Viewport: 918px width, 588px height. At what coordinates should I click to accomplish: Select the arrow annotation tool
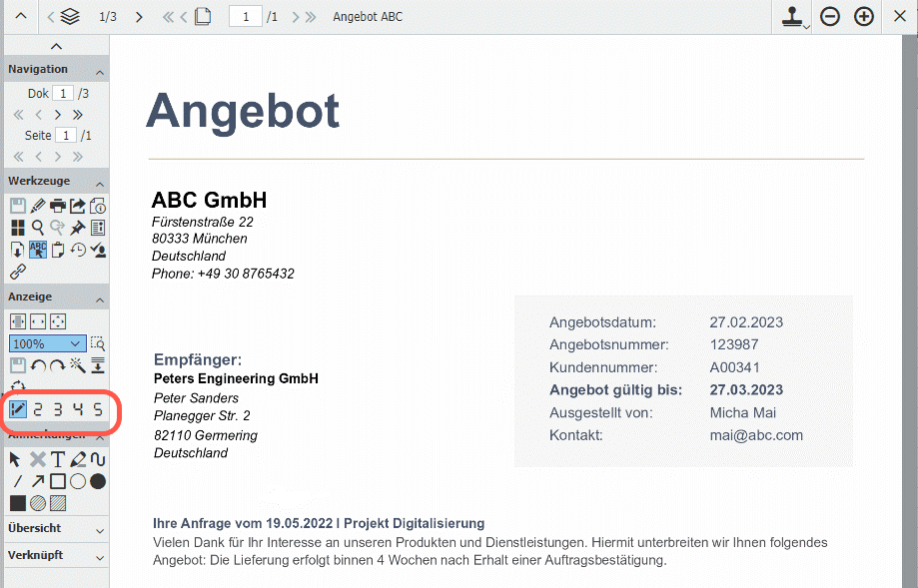click(x=38, y=480)
